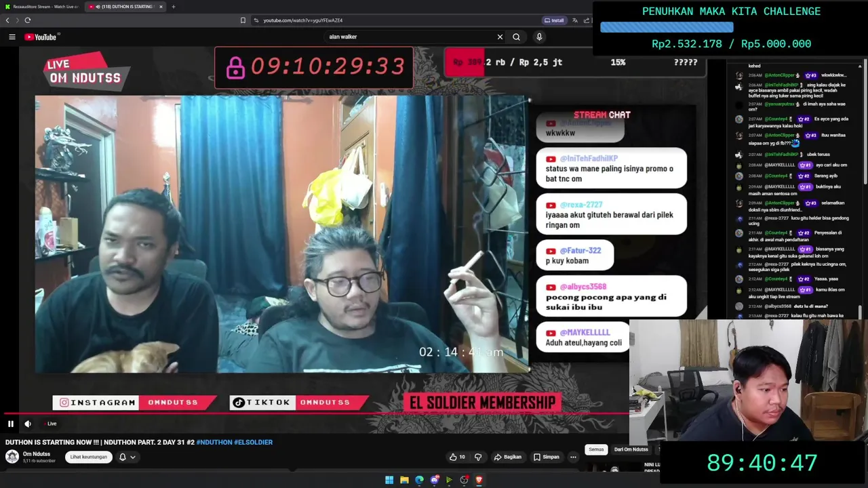
Task: Like the video with thumbs up
Action: 457,457
